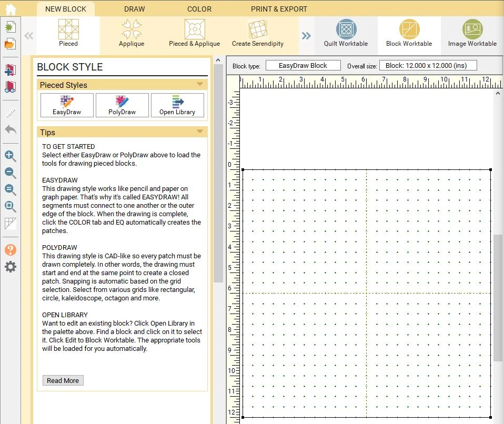This screenshot has height=424, width=504.
Task: Open the DRAW tab
Action: (134, 9)
